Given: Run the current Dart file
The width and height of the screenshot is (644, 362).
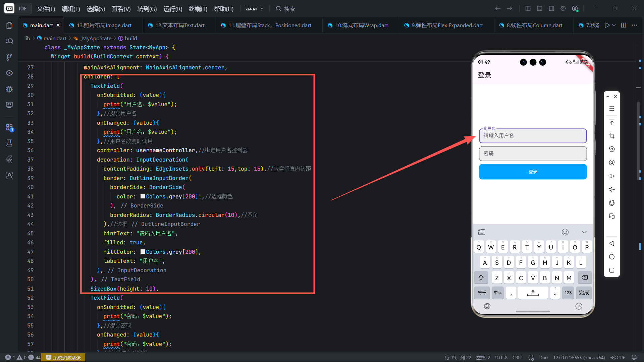Looking at the screenshot, I should pyautogui.click(x=607, y=25).
